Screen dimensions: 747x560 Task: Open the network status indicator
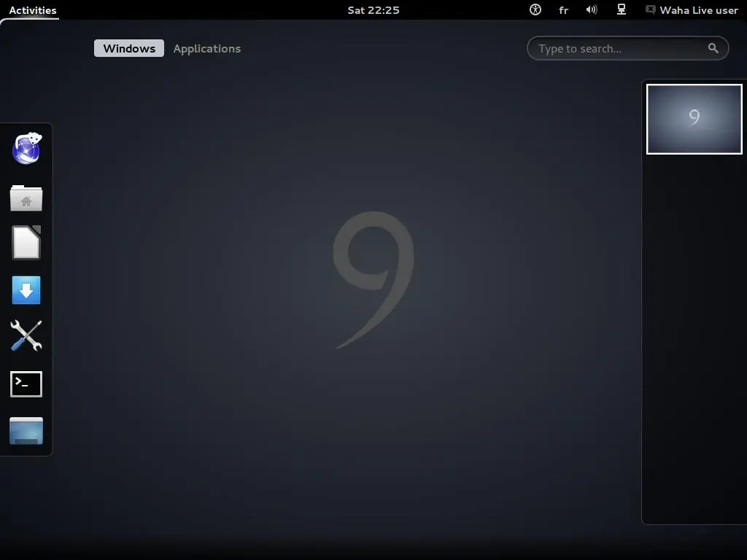(622, 9)
